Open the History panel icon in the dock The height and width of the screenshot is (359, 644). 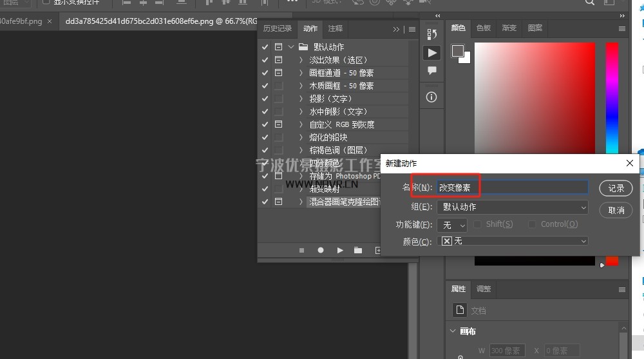pyautogui.click(x=431, y=34)
